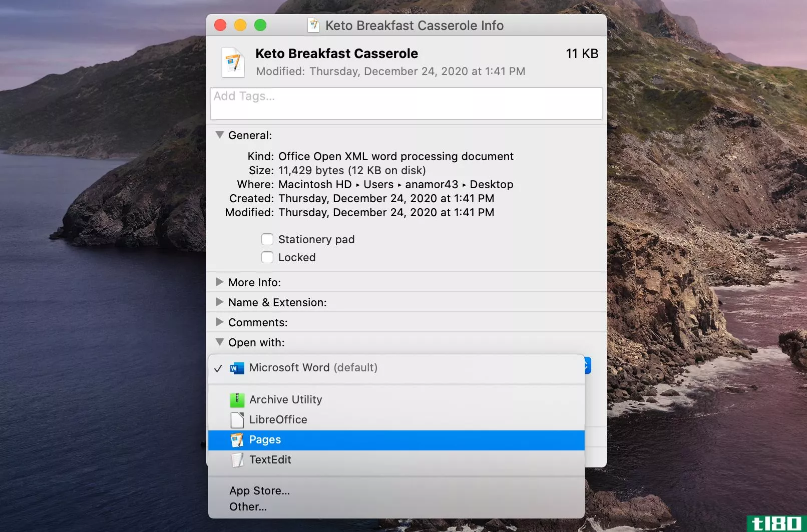The width and height of the screenshot is (807, 532).
Task: Click the Archive Utility app icon
Action: tap(237, 400)
